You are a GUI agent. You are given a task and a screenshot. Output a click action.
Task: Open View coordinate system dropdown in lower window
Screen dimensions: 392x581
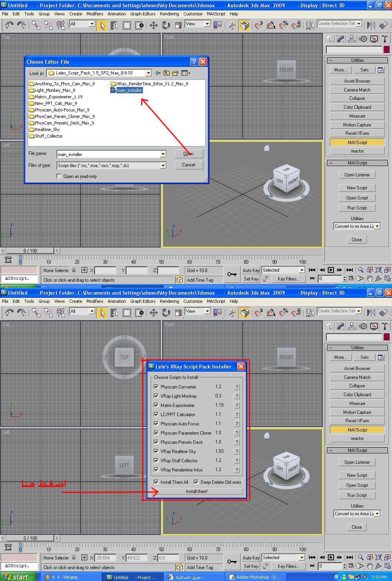pos(207,311)
